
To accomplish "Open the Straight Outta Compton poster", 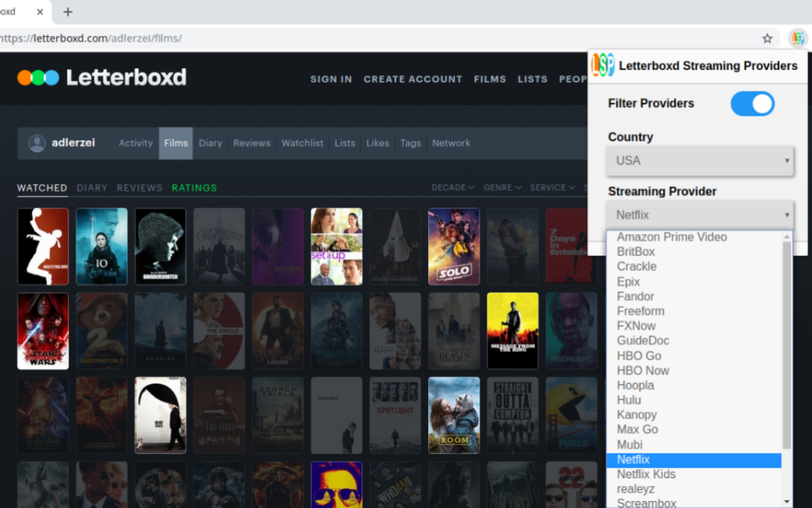I will pyautogui.click(x=513, y=415).
